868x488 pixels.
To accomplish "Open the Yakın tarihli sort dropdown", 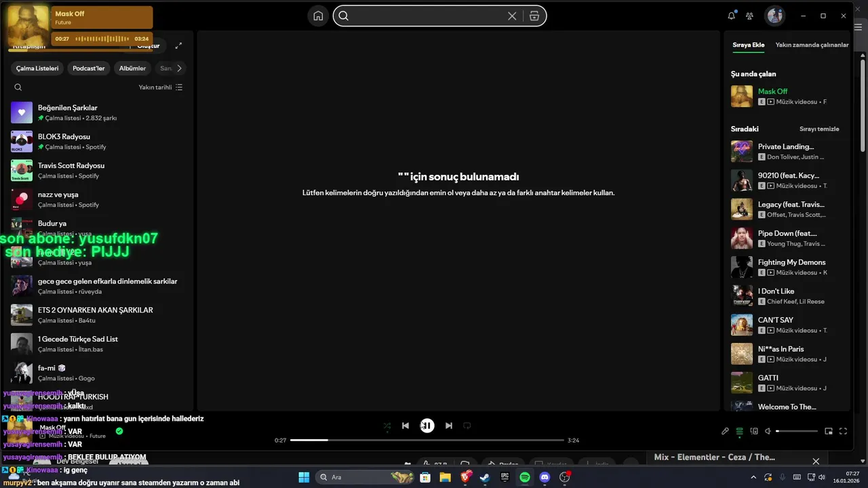I will point(161,87).
